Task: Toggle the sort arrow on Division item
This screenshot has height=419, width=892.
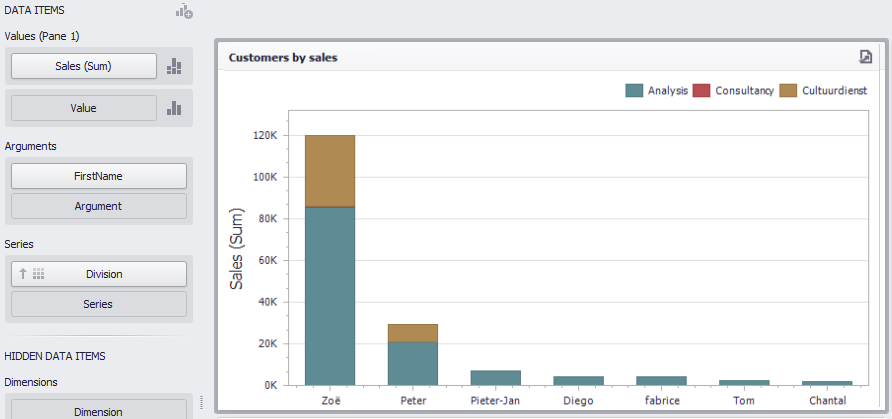Action: click(x=23, y=274)
